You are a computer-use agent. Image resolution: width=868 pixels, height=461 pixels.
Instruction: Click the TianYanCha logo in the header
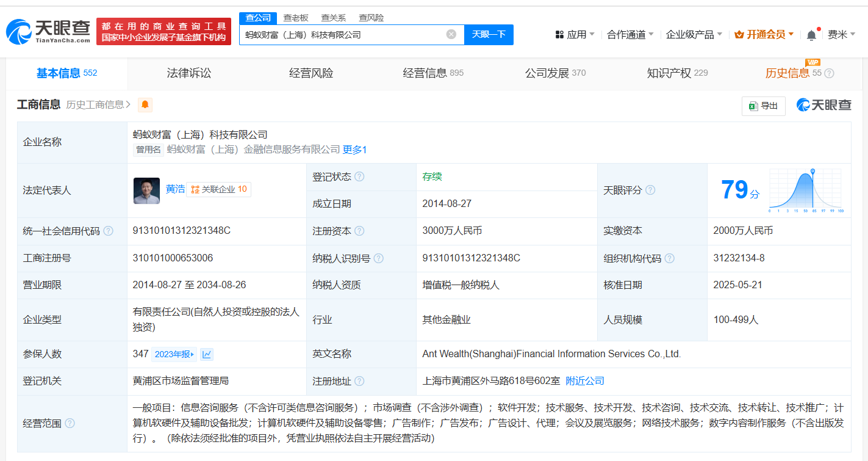(48, 32)
